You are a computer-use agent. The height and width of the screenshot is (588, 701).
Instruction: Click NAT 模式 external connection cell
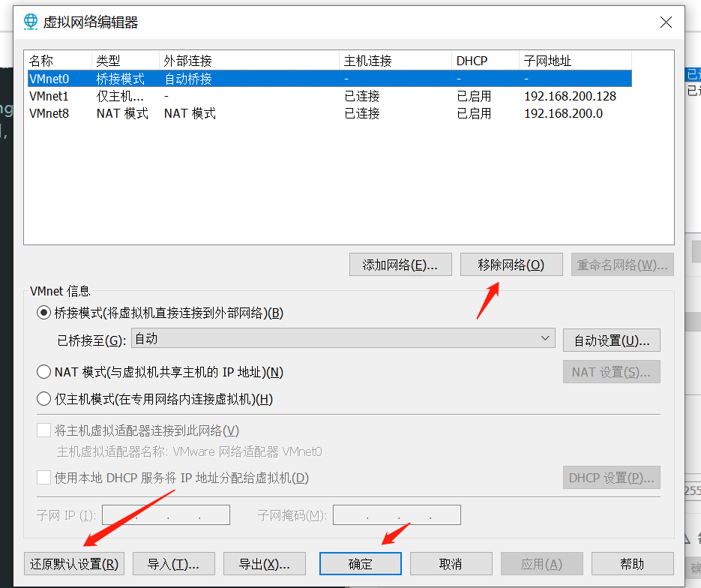tap(190, 113)
